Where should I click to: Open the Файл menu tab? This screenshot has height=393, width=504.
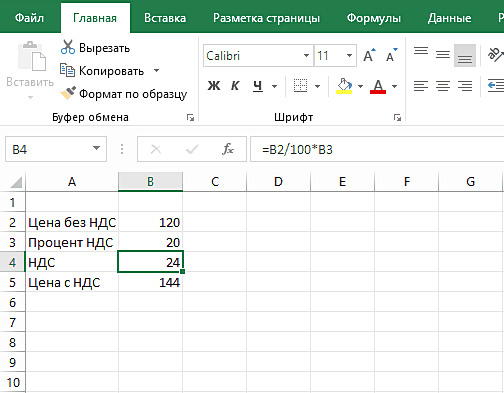pos(29,18)
